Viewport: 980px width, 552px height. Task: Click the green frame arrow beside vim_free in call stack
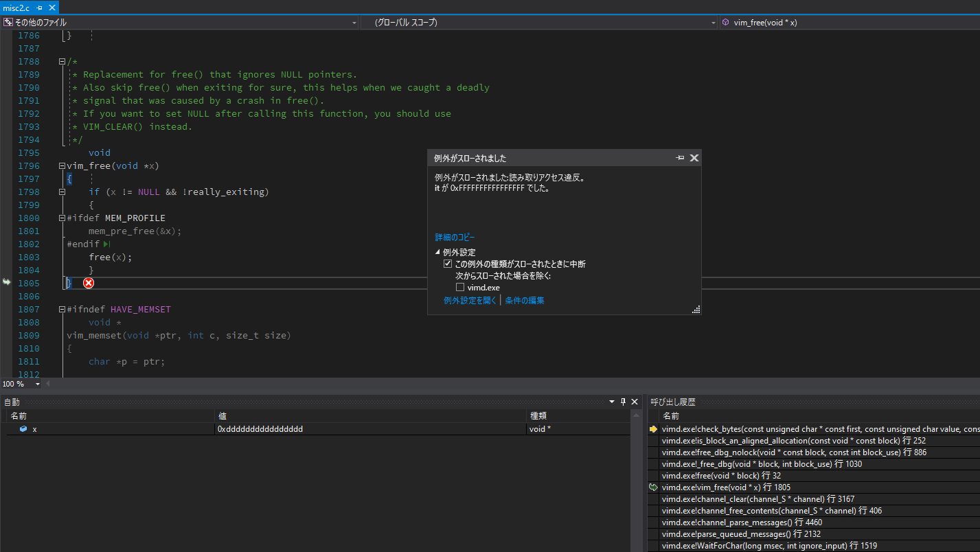click(652, 487)
